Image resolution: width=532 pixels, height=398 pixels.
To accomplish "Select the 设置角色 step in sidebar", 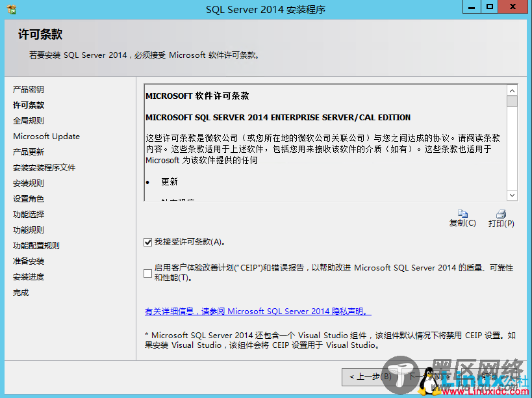I will coord(29,198).
